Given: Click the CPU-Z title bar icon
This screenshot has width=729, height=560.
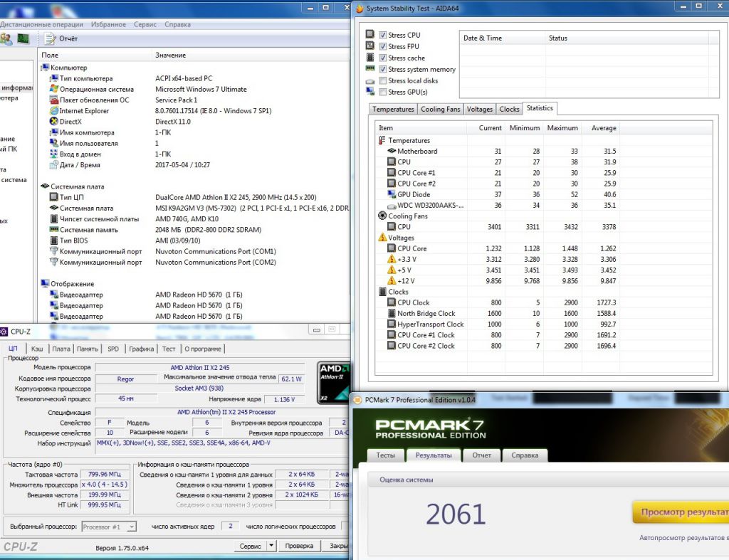Looking at the screenshot, I should [x=4, y=332].
